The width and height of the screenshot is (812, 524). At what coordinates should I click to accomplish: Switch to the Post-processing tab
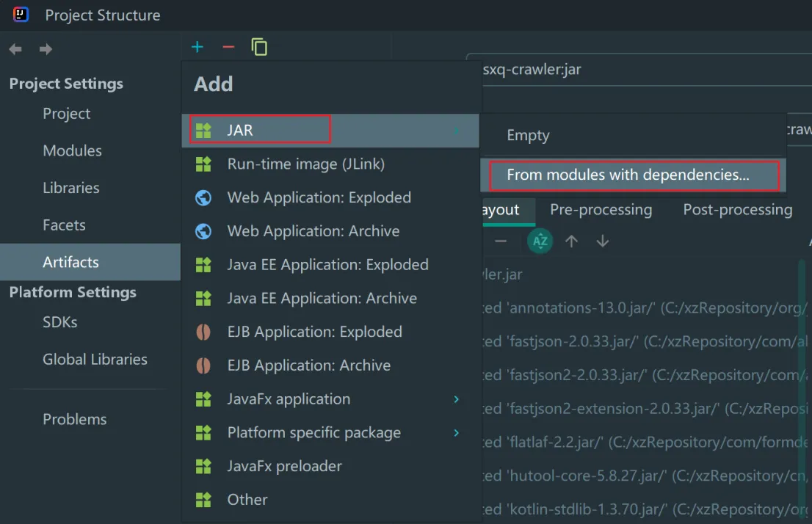(737, 210)
